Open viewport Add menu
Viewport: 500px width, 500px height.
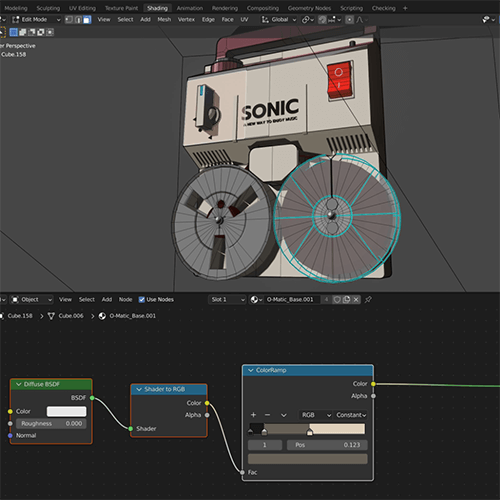(145, 20)
